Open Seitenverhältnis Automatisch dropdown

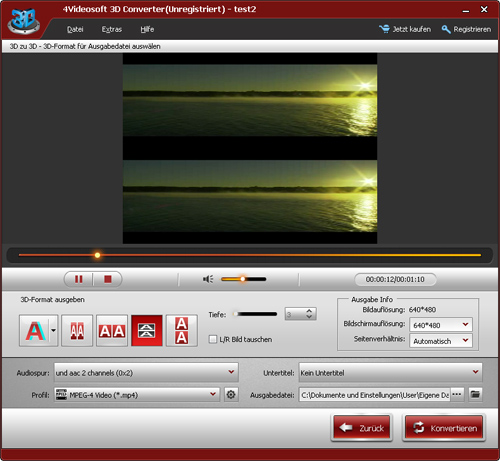coord(441,341)
